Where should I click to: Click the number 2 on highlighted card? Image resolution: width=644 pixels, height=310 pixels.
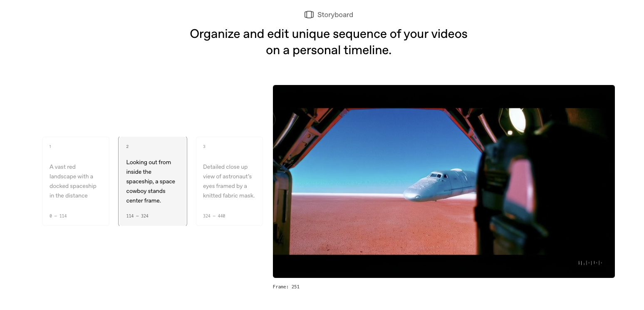tap(127, 147)
